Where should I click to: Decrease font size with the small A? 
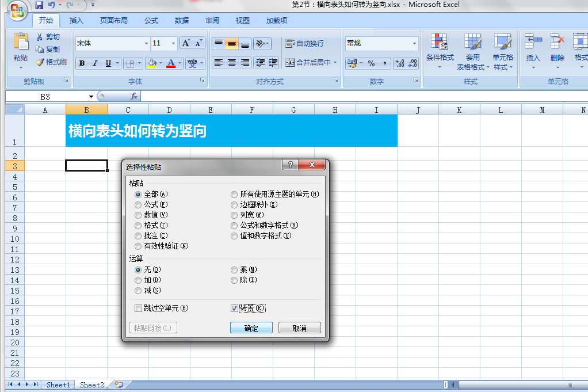click(x=198, y=43)
